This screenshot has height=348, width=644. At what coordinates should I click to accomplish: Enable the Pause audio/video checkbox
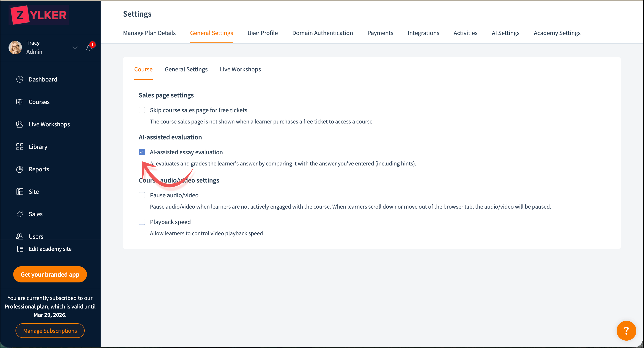click(142, 195)
